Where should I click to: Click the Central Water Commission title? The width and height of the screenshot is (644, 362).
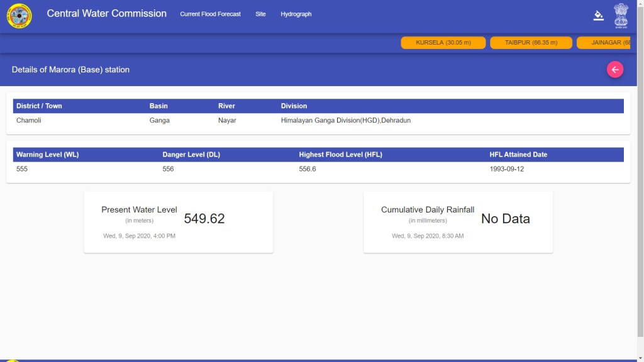(106, 13)
